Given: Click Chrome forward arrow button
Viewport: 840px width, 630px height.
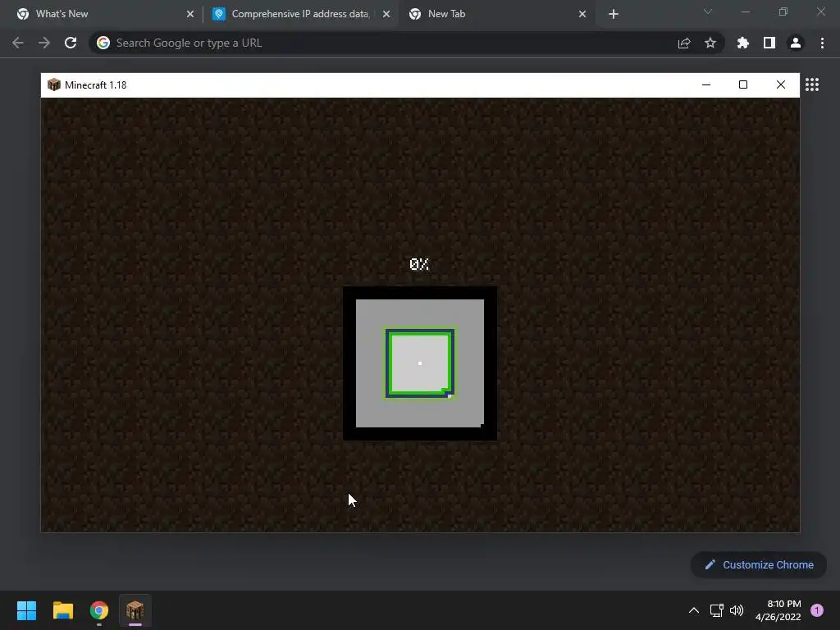Looking at the screenshot, I should 44,43.
